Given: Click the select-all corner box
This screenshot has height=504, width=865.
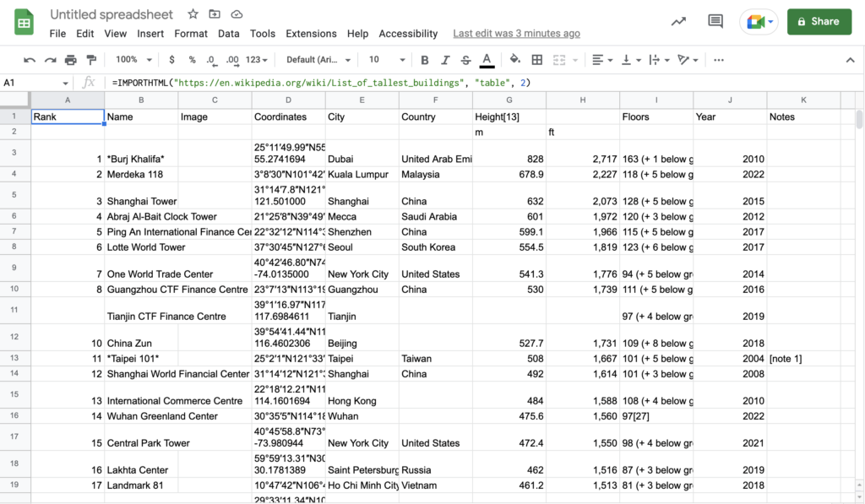Looking at the screenshot, I should [x=14, y=100].
